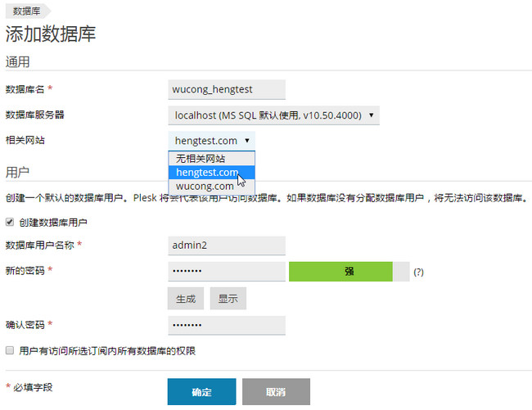532x410 pixels.
Task: Click the 显示 show password button
Action: point(228,299)
